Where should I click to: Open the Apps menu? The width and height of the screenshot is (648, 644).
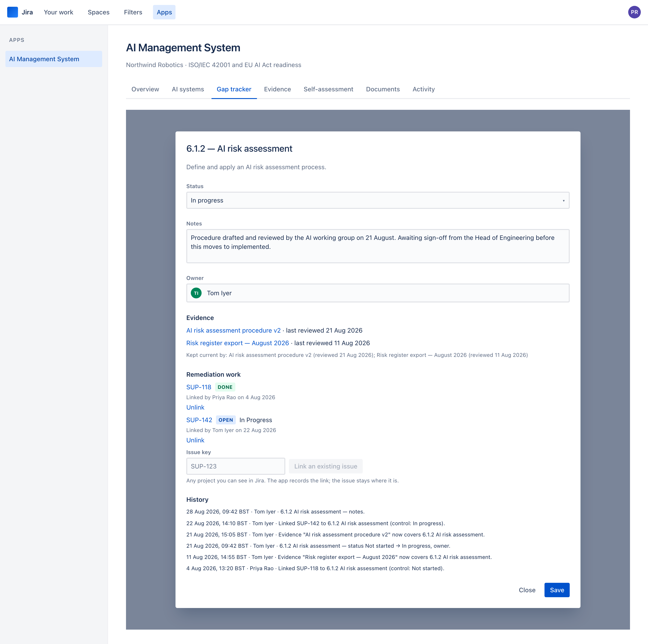point(164,12)
